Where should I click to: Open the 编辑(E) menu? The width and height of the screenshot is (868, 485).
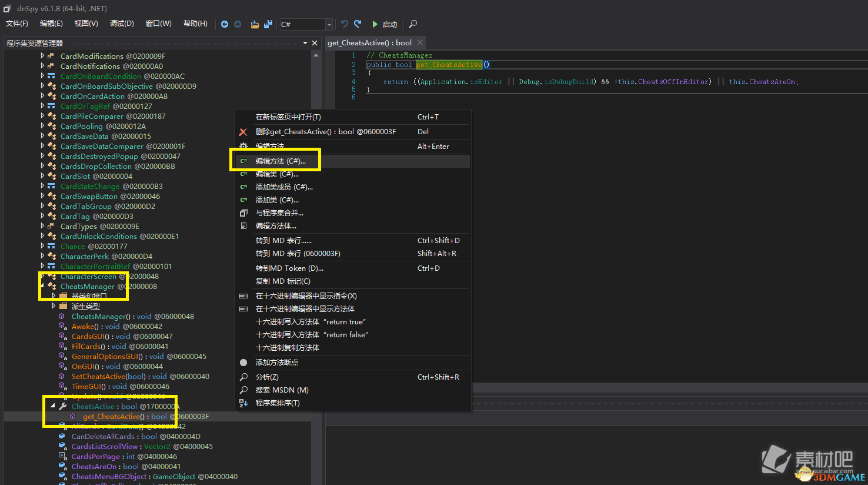(51, 24)
